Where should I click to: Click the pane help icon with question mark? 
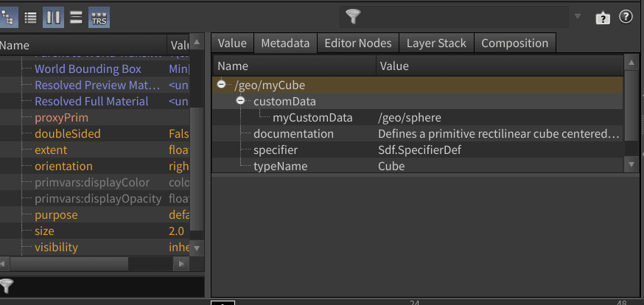point(603,17)
